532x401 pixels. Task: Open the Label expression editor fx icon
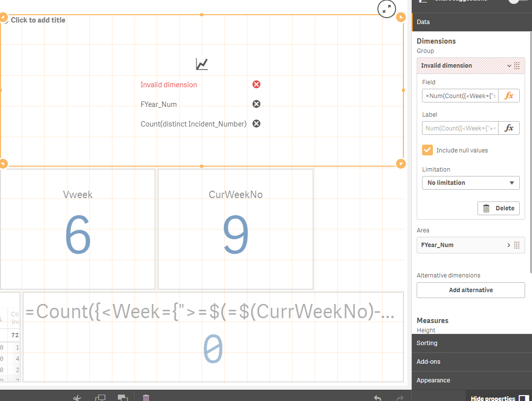(508, 128)
